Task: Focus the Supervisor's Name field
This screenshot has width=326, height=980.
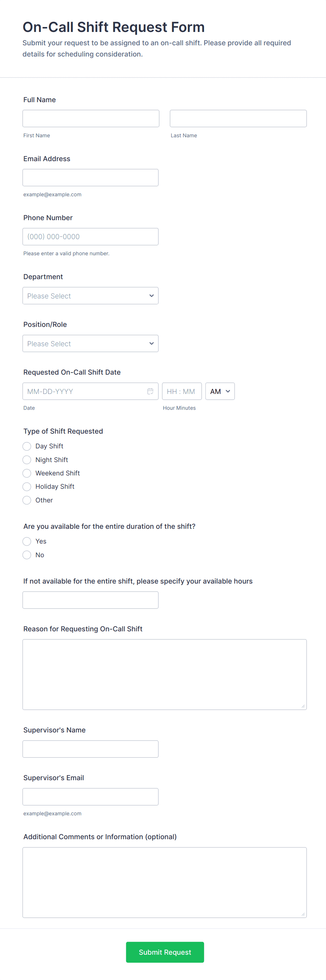Action: pyautogui.click(x=90, y=749)
